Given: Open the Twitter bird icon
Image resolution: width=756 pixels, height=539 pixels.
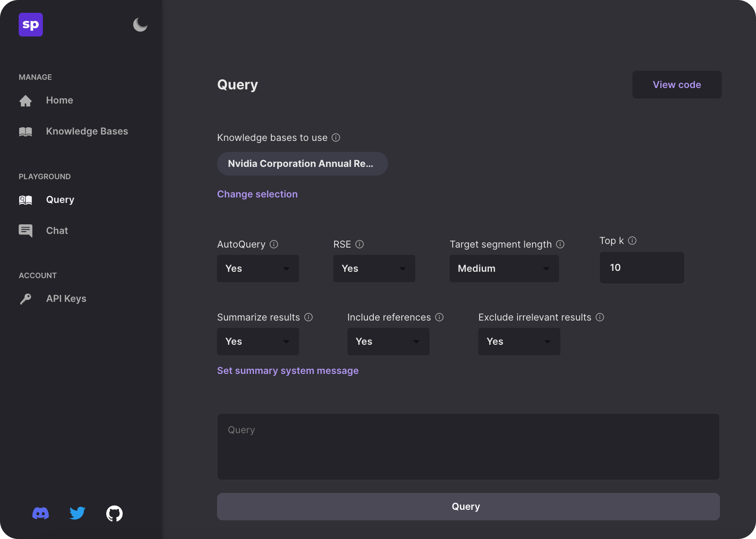Looking at the screenshot, I should (x=78, y=513).
